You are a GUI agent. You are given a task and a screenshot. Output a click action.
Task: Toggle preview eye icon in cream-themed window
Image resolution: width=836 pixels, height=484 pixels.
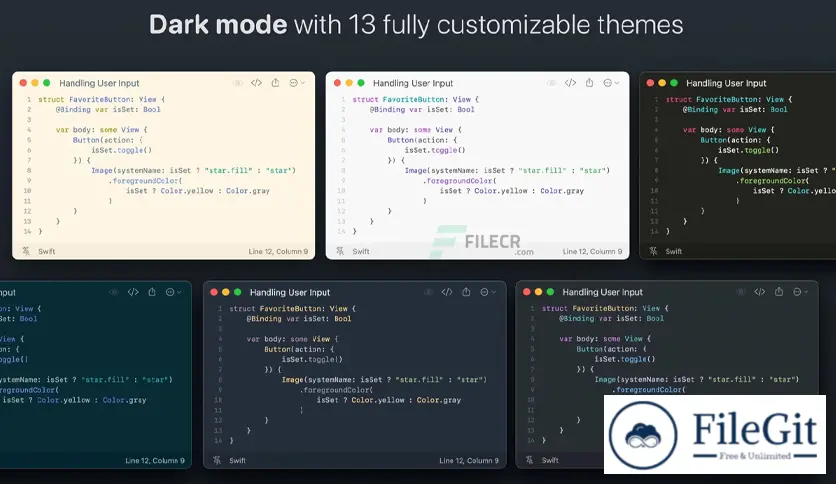click(x=237, y=83)
